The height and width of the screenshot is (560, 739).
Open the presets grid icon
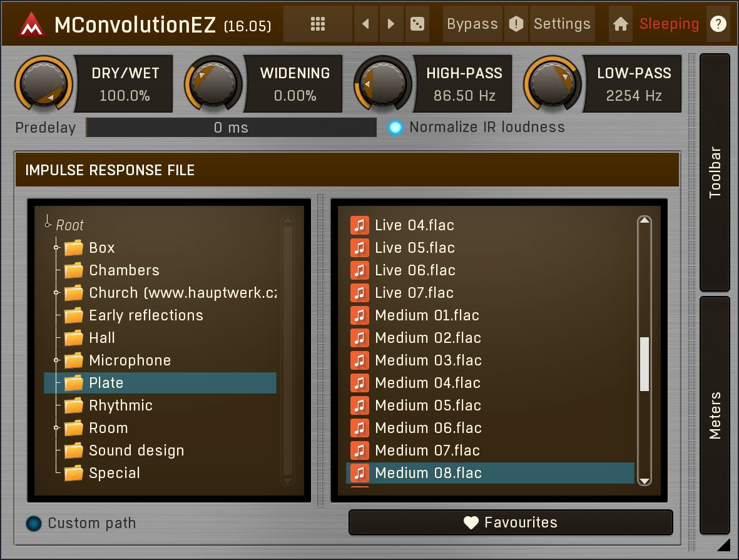[318, 24]
